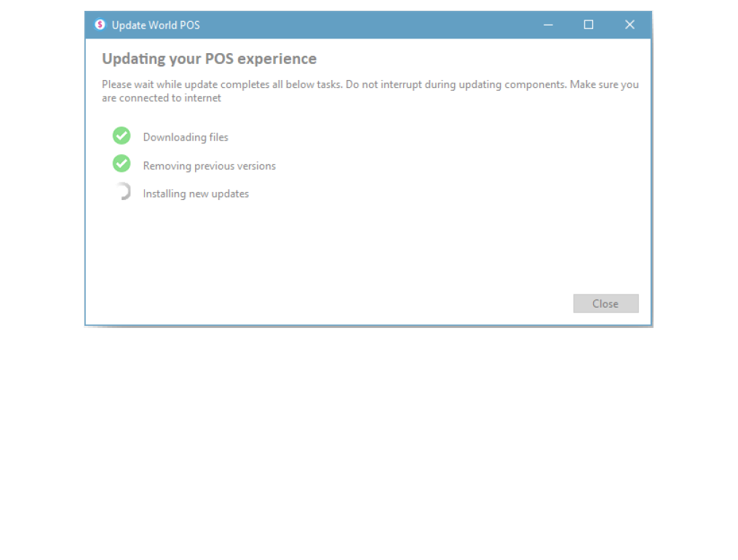Click the are connected to internet text line
Image resolution: width=738 pixels, height=560 pixels.
(x=162, y=97)
